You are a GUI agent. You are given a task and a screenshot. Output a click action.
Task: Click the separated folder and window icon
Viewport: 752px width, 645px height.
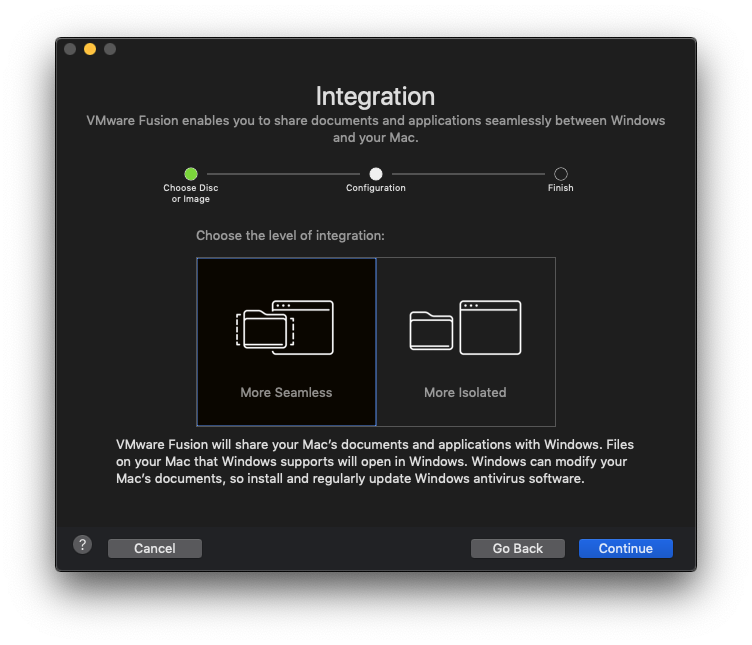point(465,328)
